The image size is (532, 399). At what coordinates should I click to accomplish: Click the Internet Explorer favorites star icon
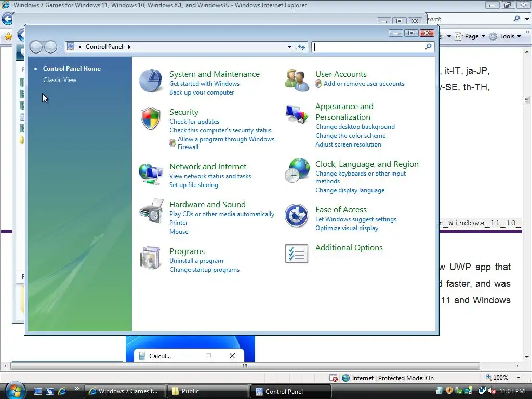pyautogui.click(x=8, y=36)
